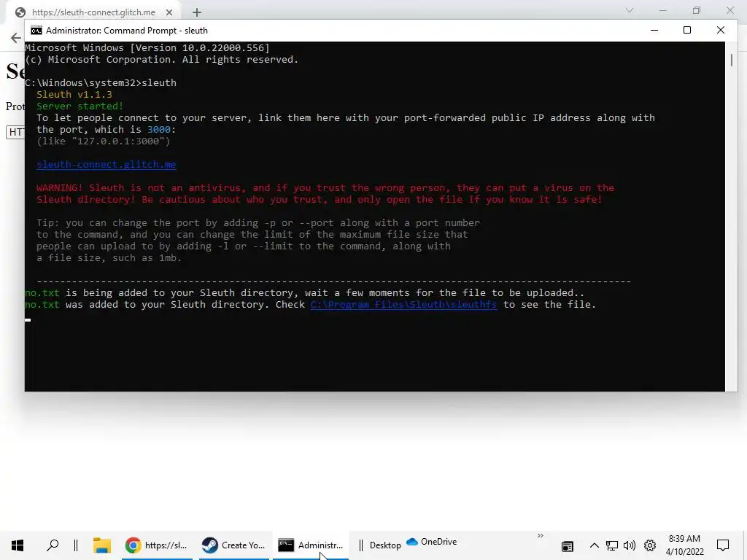This screenshot has height=560, width=747.
Task: Open the C:\Program Files\Sleuth\sleuthfs path link
Action: 403,304
